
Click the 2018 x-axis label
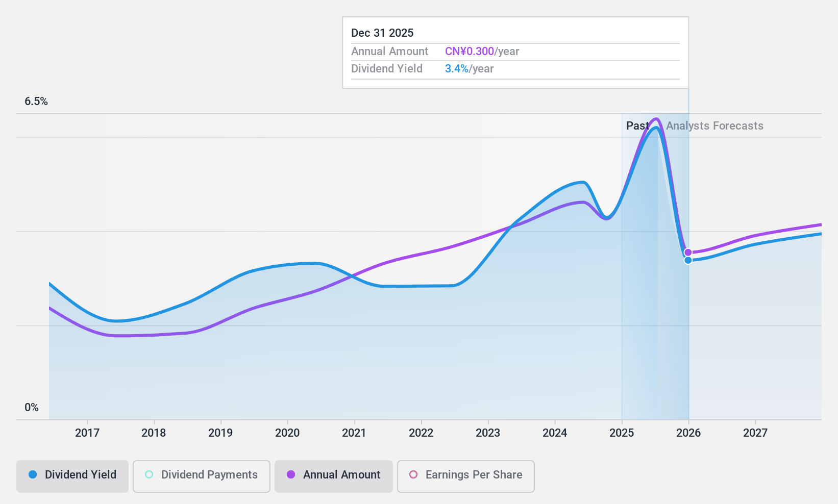coord(154,433)
